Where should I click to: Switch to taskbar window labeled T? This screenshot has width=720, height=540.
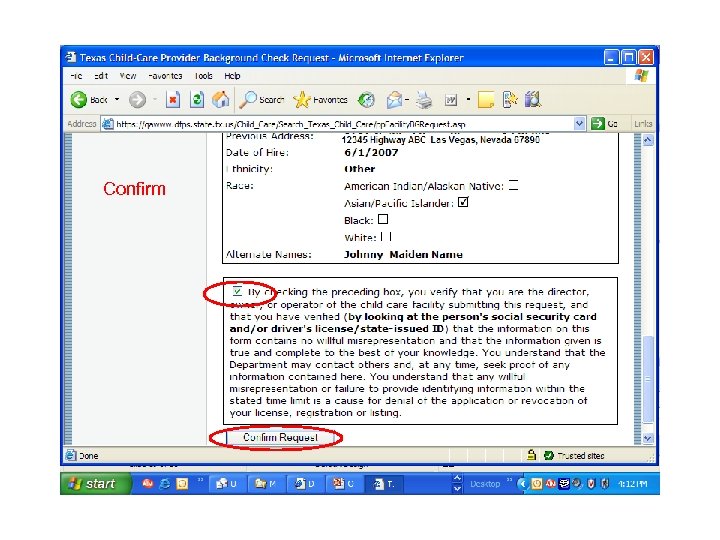pyautogui.click(x=383, y=484)
